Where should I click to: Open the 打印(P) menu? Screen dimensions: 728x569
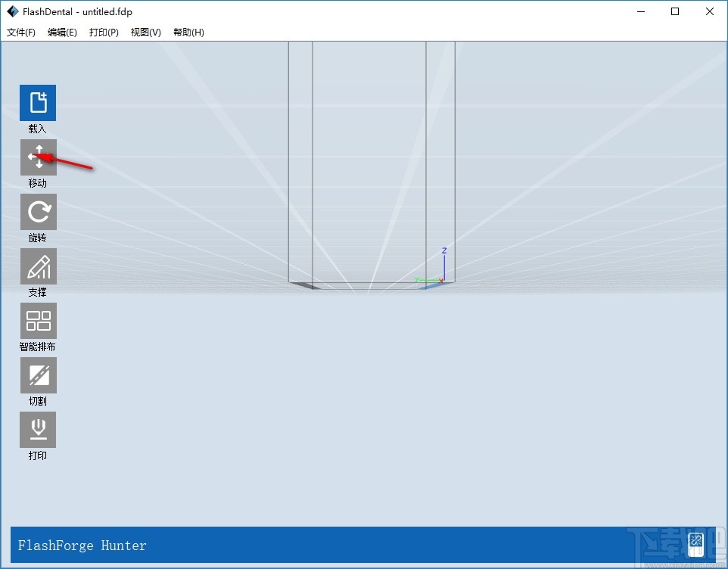(x=104, y=33)
